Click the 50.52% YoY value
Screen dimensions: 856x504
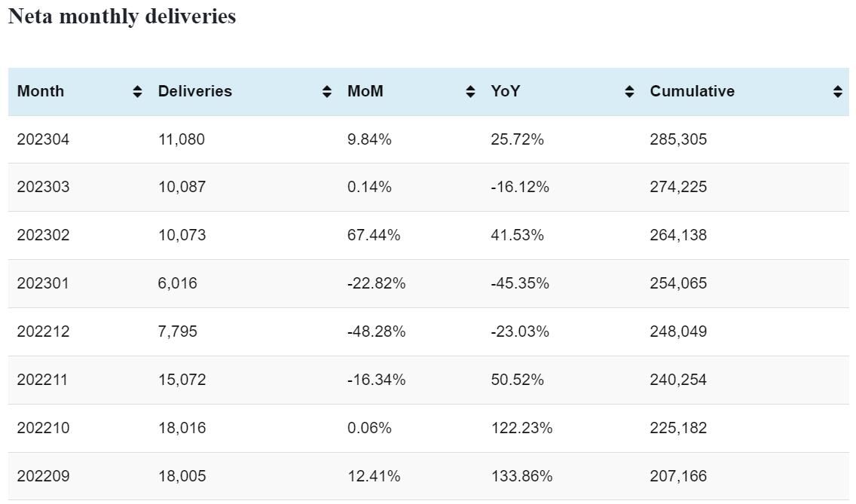click(x=517, y=380)
